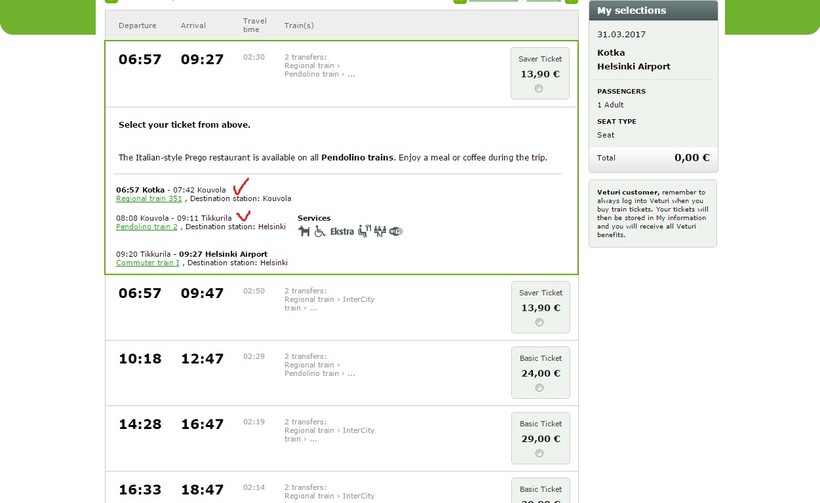This screenshot has height=503, width=820.
Task: Click the Wi-Fi service icon
Action: pos(396,231)
